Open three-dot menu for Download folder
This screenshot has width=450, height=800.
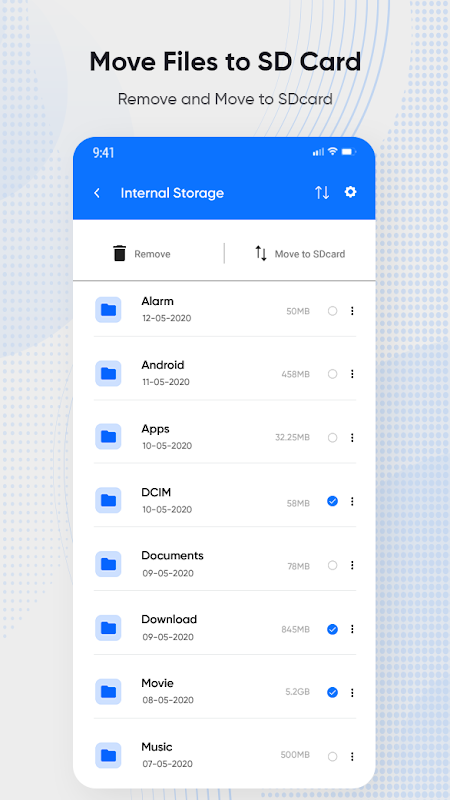click(352, 629)
